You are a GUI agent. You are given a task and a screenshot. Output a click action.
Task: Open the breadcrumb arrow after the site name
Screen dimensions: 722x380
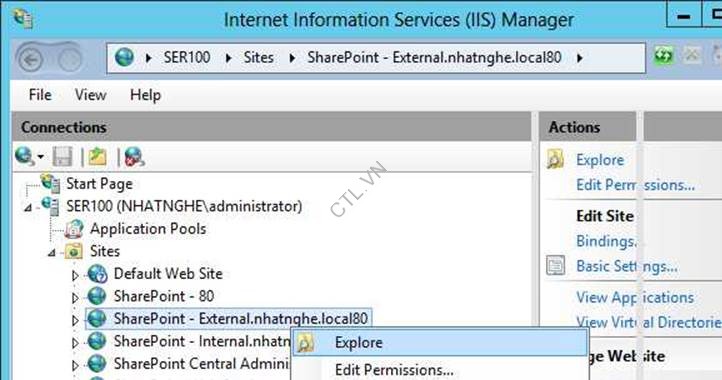pos(580,58)
